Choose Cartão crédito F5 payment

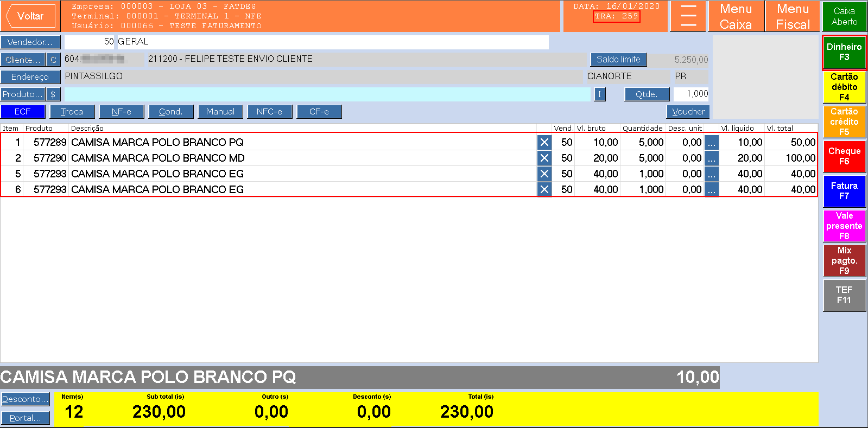pyautogui.click(x=845, y=122)
